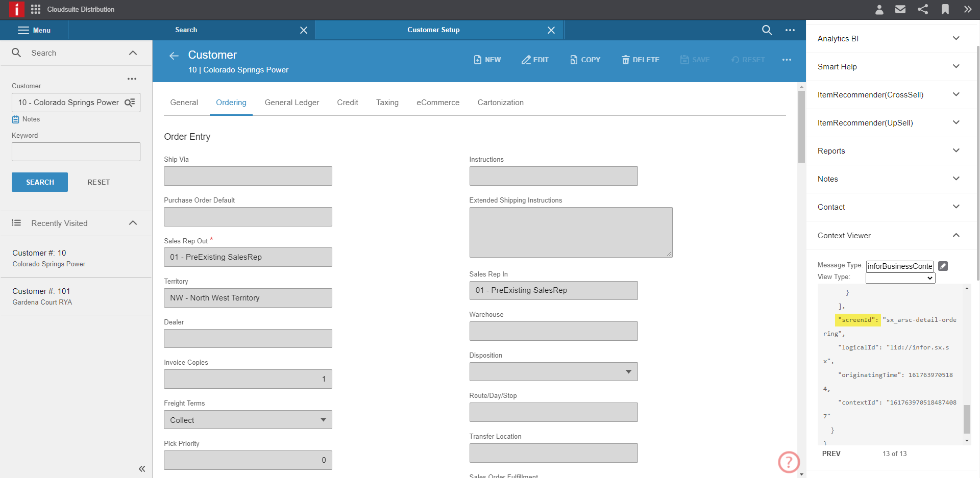
Task: Click the user profile icon
Action: click(x=879, y=9)
